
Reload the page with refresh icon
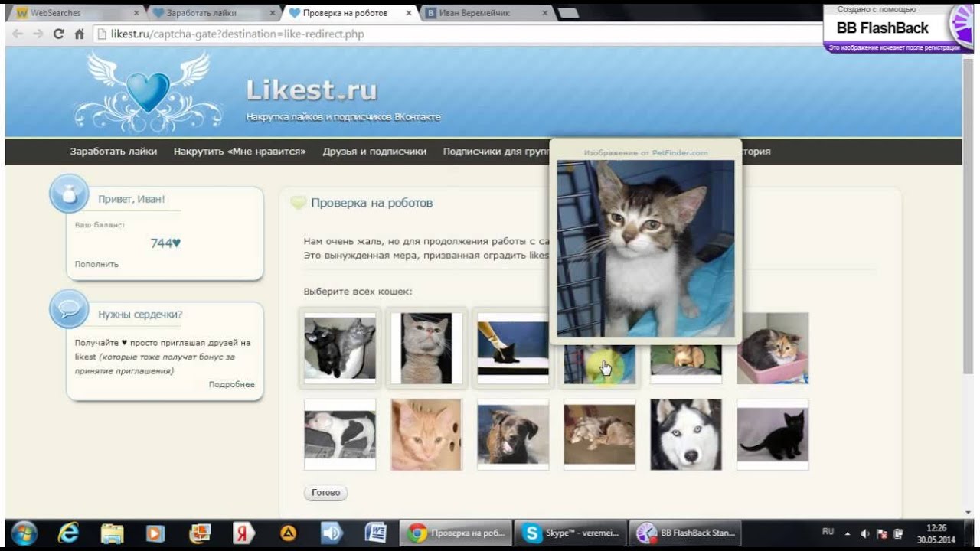click(x=58, y=34)
